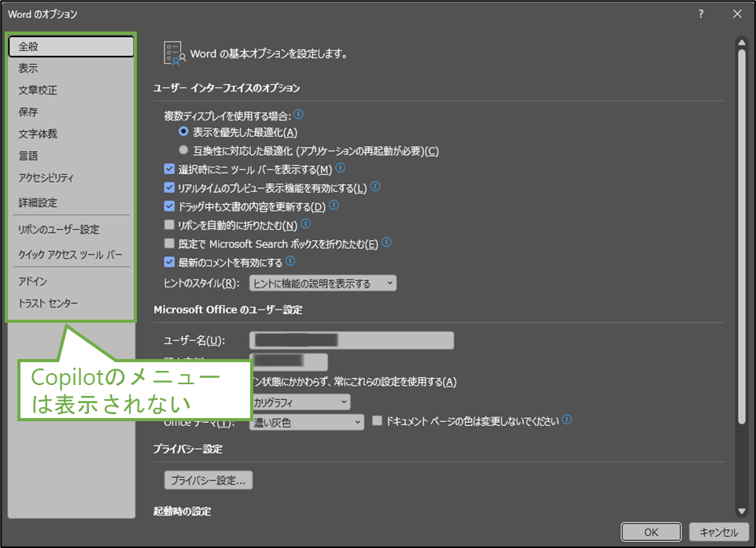This screenshot has width=756, height=548.
Task: Click info icon next to ドラッグ中も文書の内容を更新する
Action: 334,205
